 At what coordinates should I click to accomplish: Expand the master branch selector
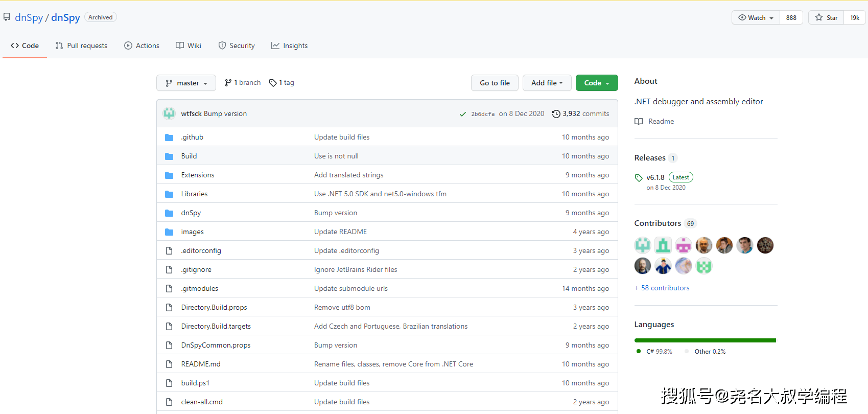(186, 83)
